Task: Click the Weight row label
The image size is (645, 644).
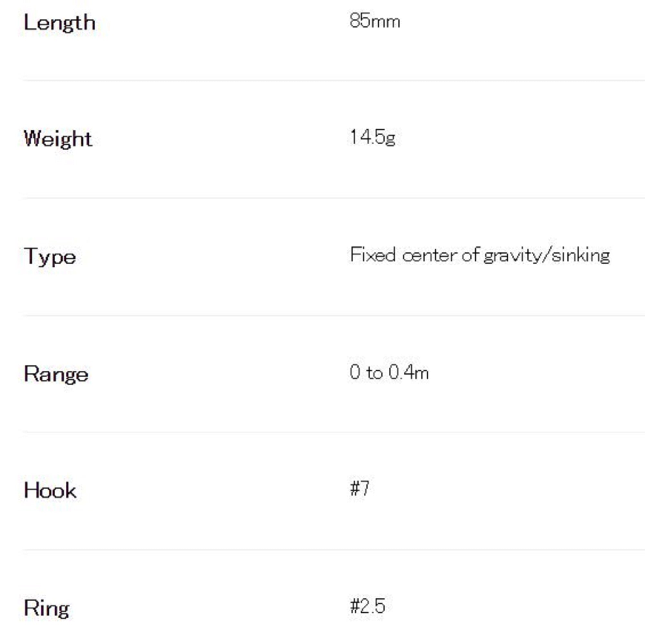Action: [58, 139]
